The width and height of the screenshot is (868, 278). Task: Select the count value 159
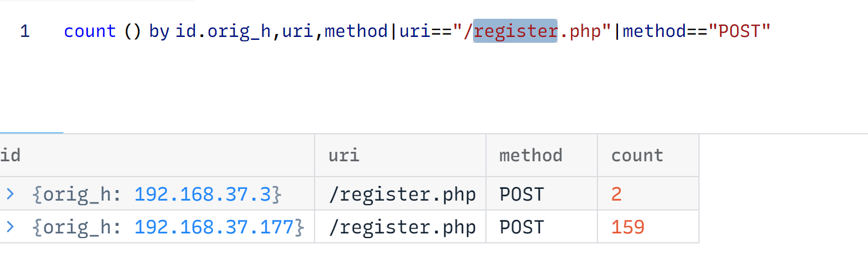628,227
